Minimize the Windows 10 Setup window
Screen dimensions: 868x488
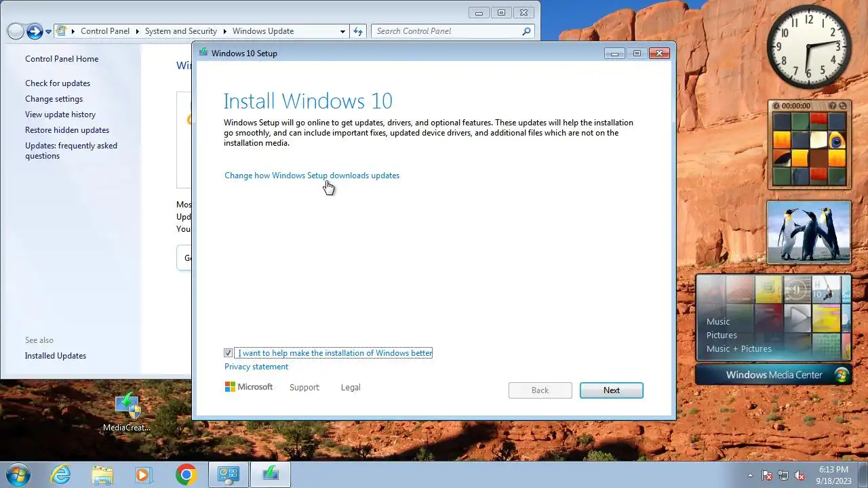tap(614, 54)
